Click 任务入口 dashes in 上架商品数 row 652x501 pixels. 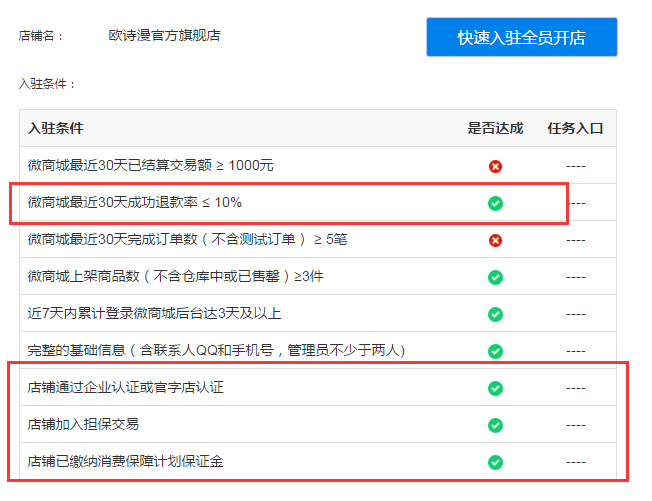coord(575,277)
